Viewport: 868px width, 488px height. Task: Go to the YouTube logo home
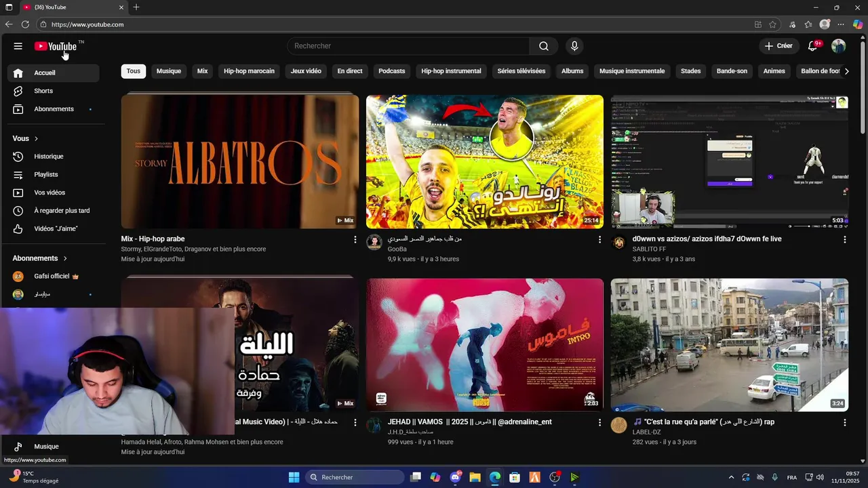pyautogui.click(x=56, y=46)
